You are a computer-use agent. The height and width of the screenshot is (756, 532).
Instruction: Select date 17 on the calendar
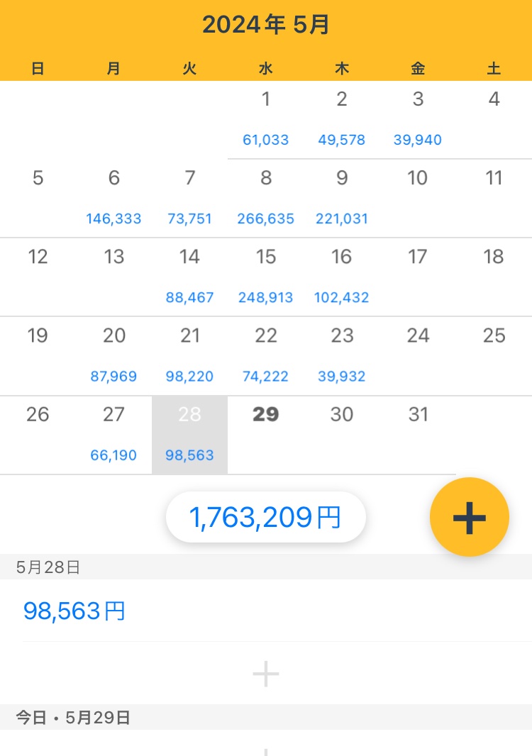point(418,277)
